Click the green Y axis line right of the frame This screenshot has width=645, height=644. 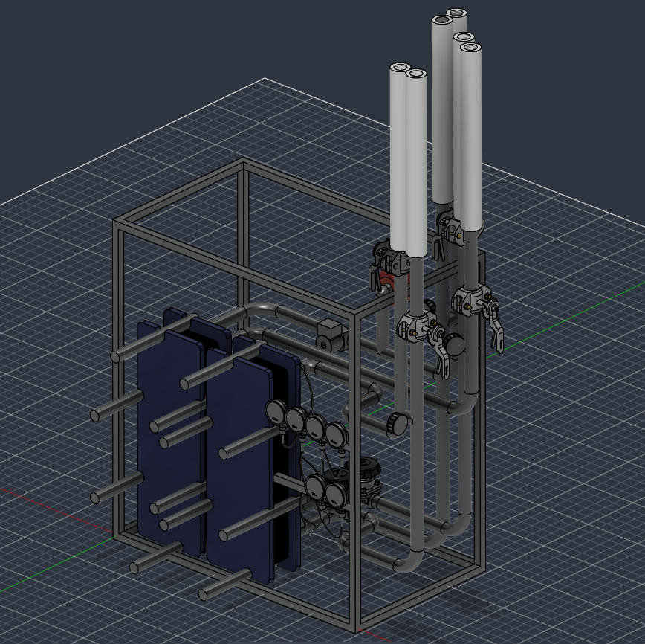[x=565, y=319]
